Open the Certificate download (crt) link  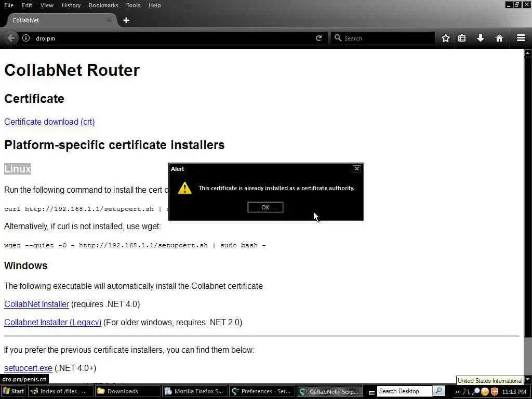(49, 122)
